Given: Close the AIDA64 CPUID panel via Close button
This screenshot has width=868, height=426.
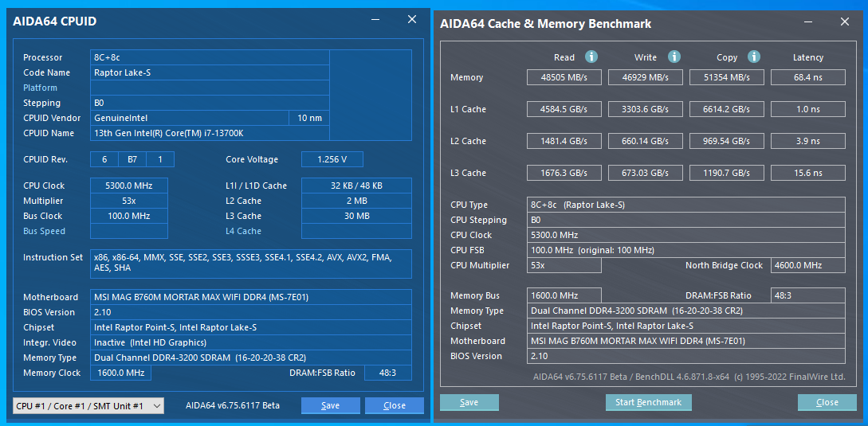Looking at the screenshot, I should click(394, 405).
